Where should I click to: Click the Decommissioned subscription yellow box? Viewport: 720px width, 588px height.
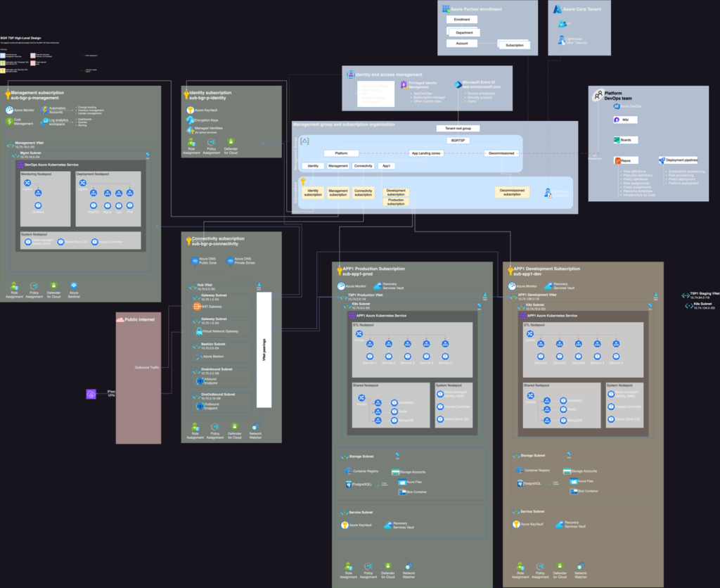point(512,191)
